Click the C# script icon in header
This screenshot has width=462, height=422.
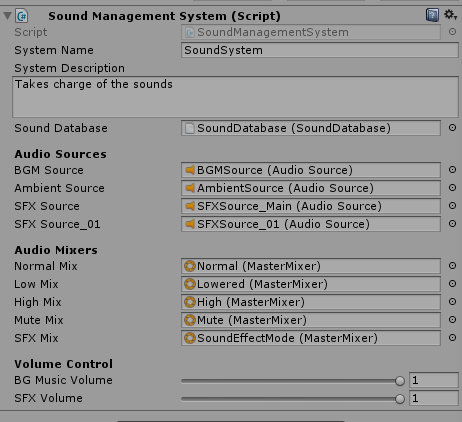tap(22, 16)
